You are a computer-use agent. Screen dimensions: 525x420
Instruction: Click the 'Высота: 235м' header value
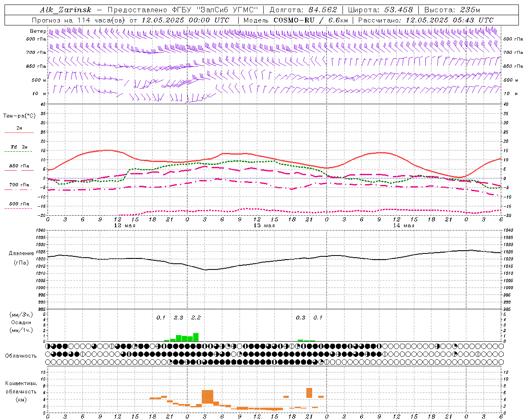point(452,10)
